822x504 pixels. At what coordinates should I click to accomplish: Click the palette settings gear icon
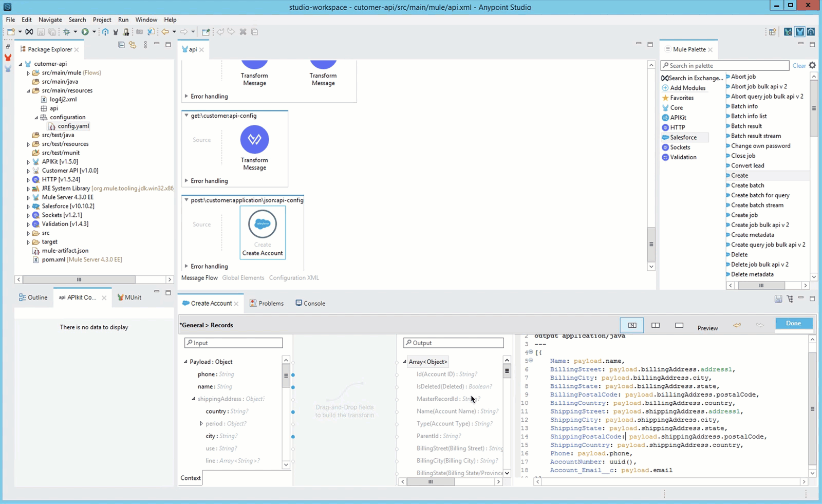(812, 65)
